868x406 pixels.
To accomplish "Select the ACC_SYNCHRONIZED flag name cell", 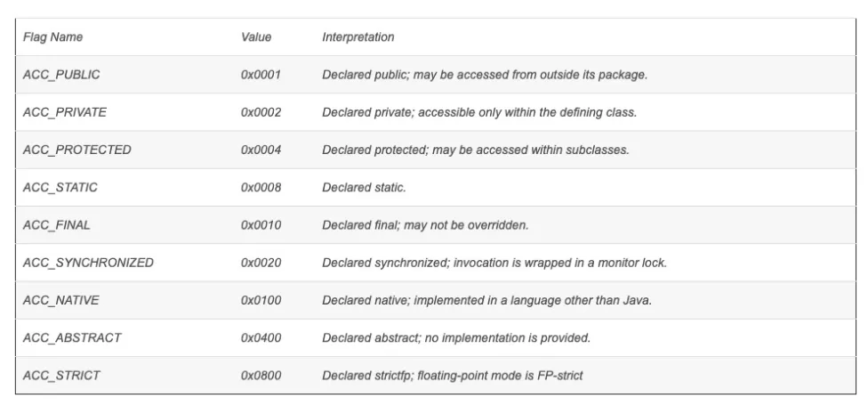I will tap(88, 263).
